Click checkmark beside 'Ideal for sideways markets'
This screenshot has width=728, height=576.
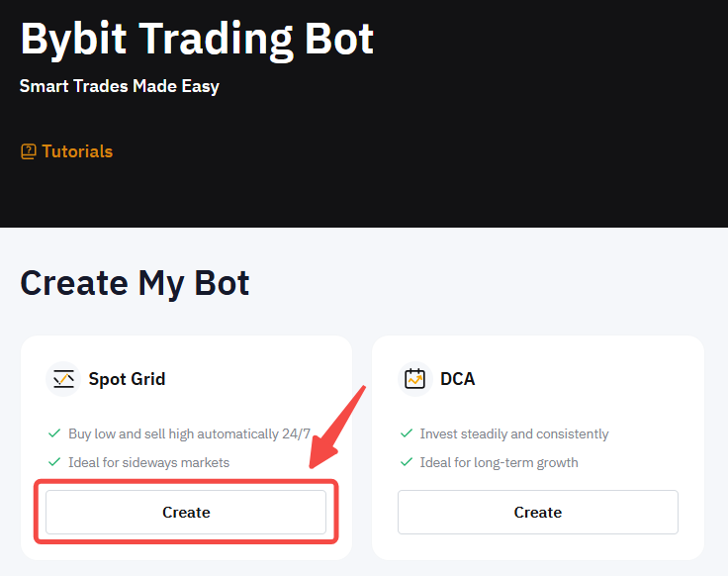tap(54, 462)
